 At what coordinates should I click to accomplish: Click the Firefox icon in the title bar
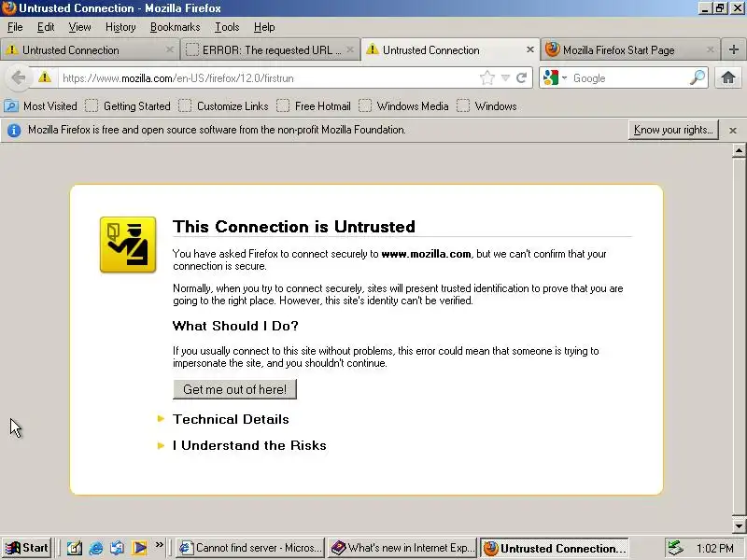point(9,8)
